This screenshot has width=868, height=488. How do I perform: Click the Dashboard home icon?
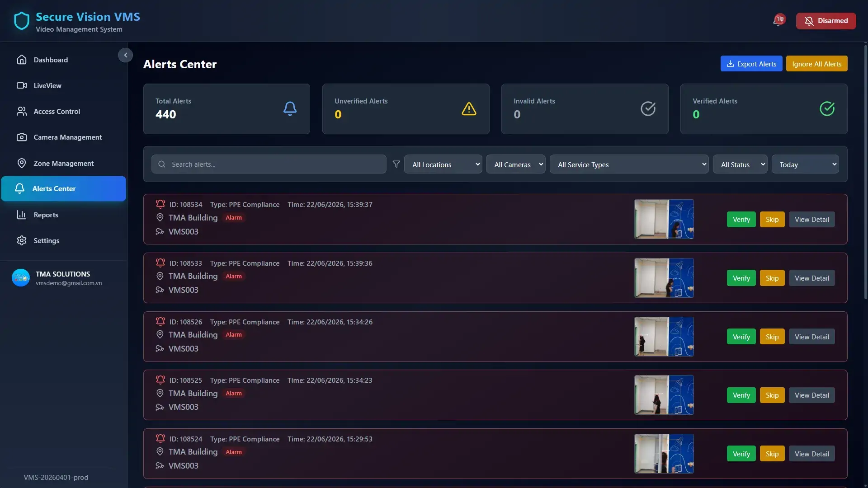[x=21, y=60]
